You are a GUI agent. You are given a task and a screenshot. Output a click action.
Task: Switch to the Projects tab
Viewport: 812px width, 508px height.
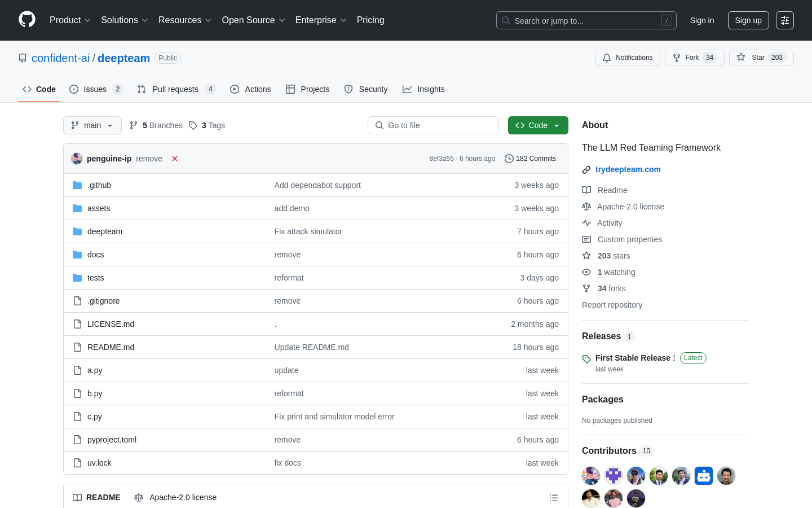[307, 89]
